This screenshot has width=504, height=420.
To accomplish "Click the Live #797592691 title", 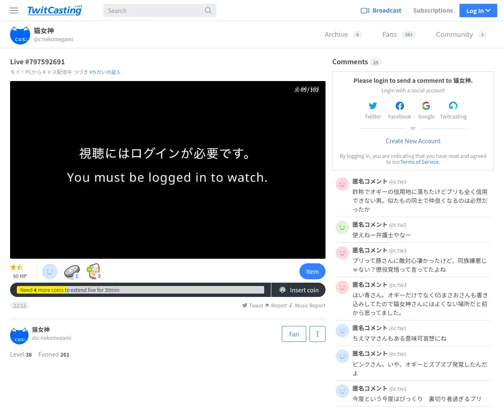I will 37,62.
